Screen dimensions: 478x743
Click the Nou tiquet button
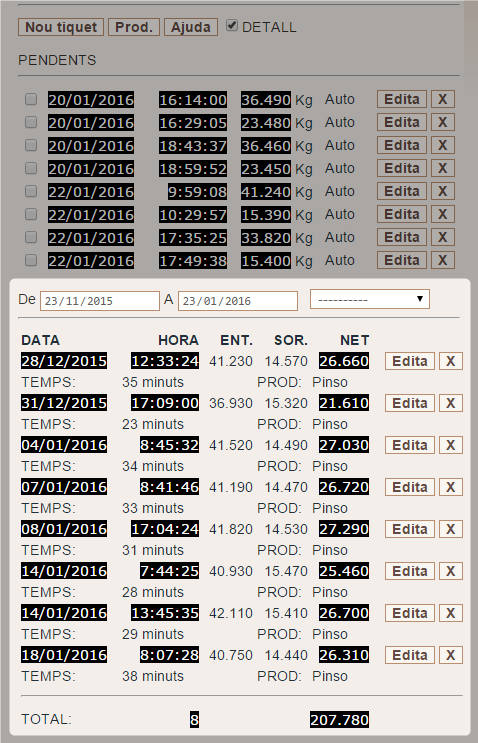[61, 27]
